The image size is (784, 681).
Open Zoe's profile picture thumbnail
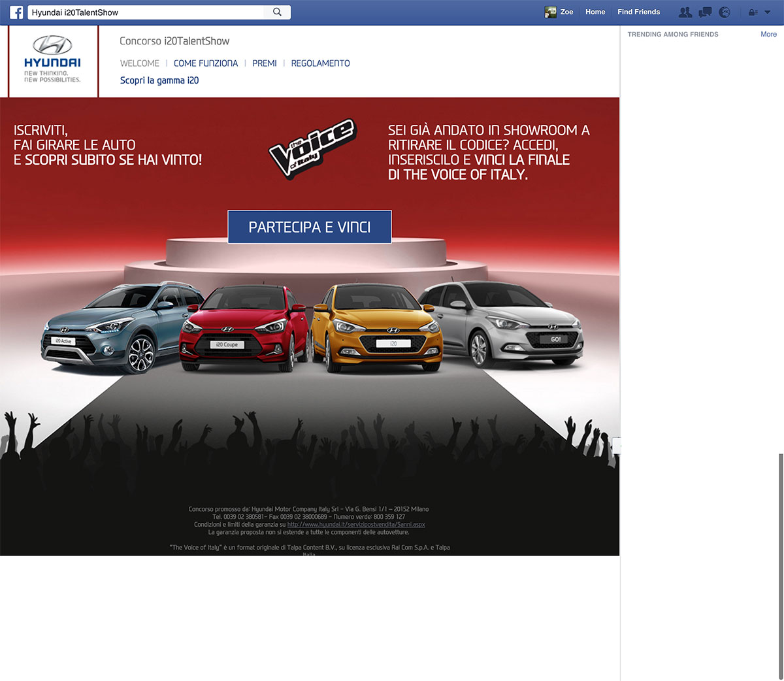pos(551,12)
